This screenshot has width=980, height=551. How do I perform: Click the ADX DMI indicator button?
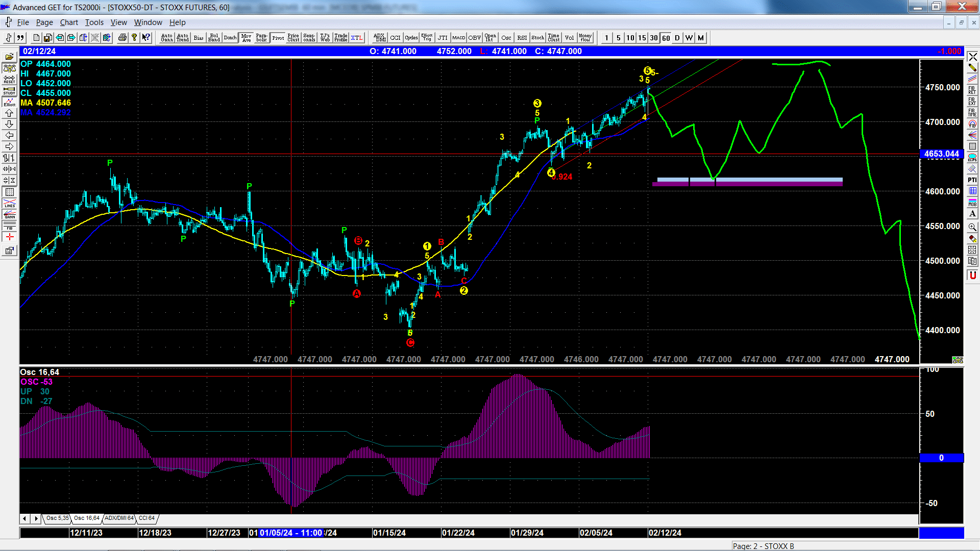(x=379, y=38)
